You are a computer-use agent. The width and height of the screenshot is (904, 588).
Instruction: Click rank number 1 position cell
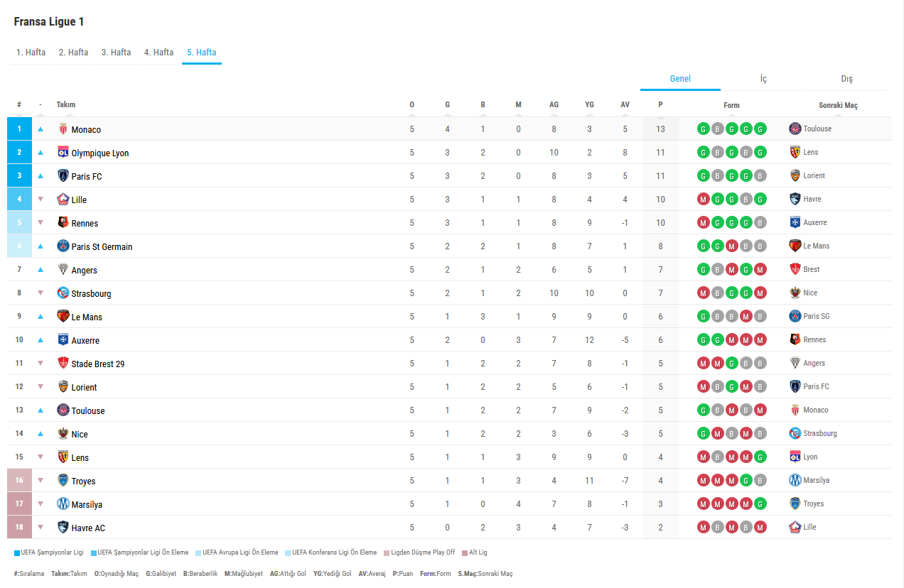[x=19, y=129]
